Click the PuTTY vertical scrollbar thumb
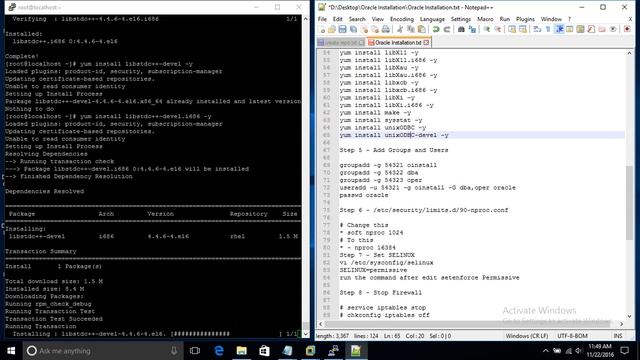This screenshot has width=640, height=360. click(x=305, y=326)
